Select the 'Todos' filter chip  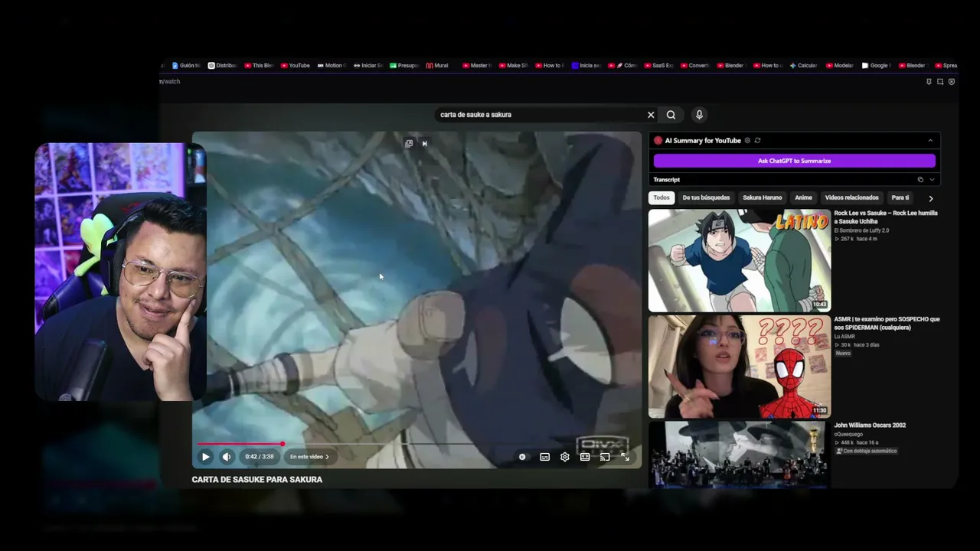[x=661, y=197]
